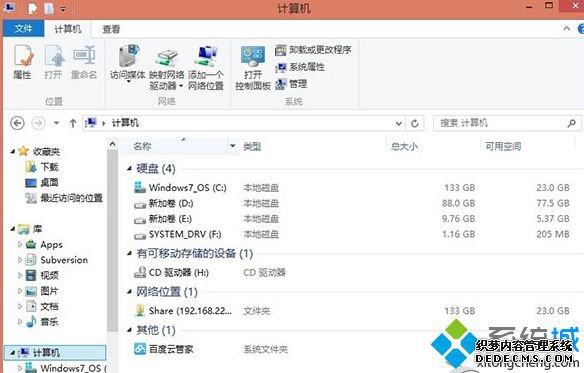Open the 文档 (Documents) library
This screenshot has width=584, height=373.
[50, 306]
